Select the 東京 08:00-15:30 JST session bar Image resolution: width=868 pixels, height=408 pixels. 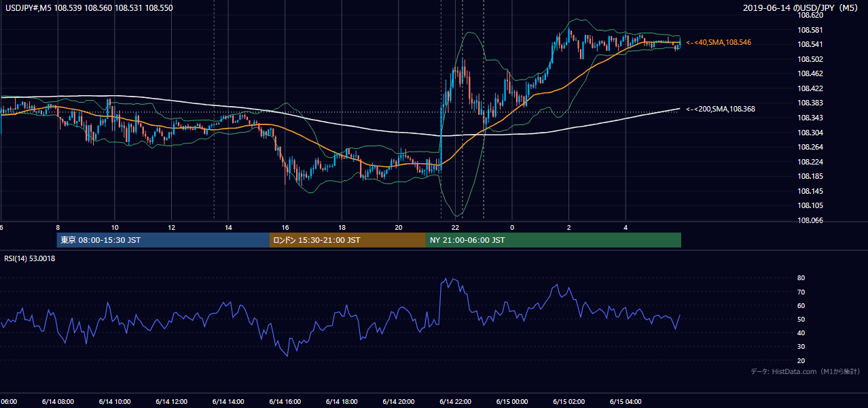(163, 240)
